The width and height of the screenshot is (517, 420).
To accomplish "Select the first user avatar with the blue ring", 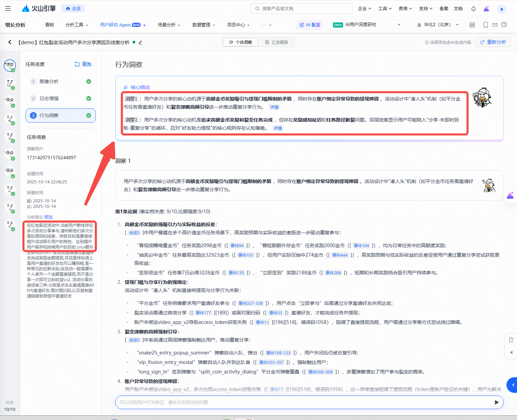I will click(10, 65).
